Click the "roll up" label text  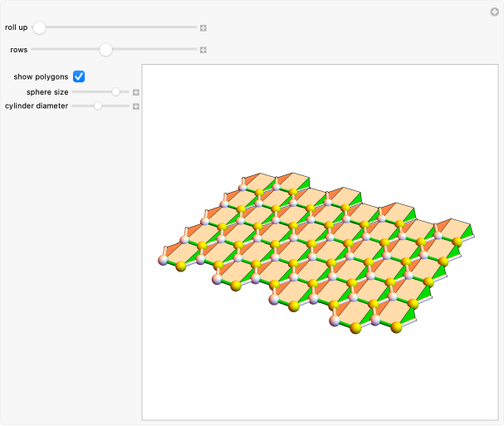pyautogui.click(x=16, y=27)
